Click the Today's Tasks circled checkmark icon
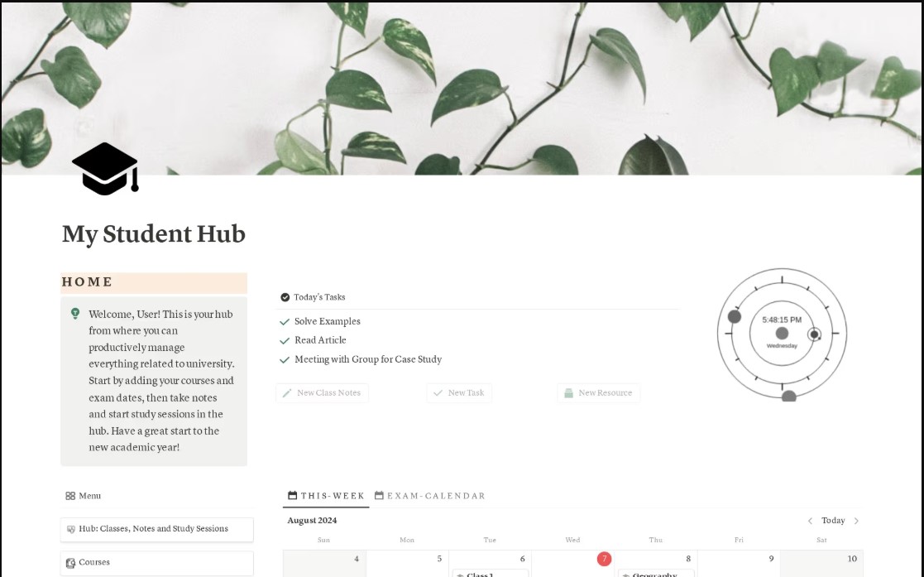This screenshot has width=924, height=577. pyautogui.click(x=285, y=297)
